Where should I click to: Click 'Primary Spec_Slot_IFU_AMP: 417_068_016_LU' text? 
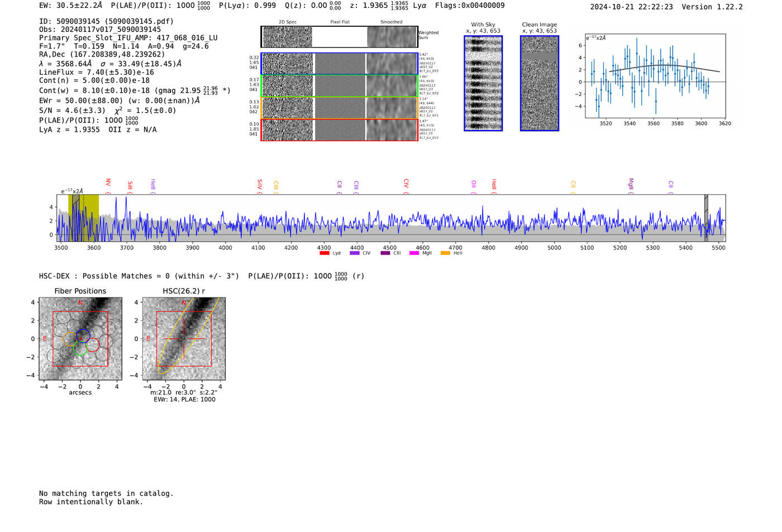pos(128,38)
